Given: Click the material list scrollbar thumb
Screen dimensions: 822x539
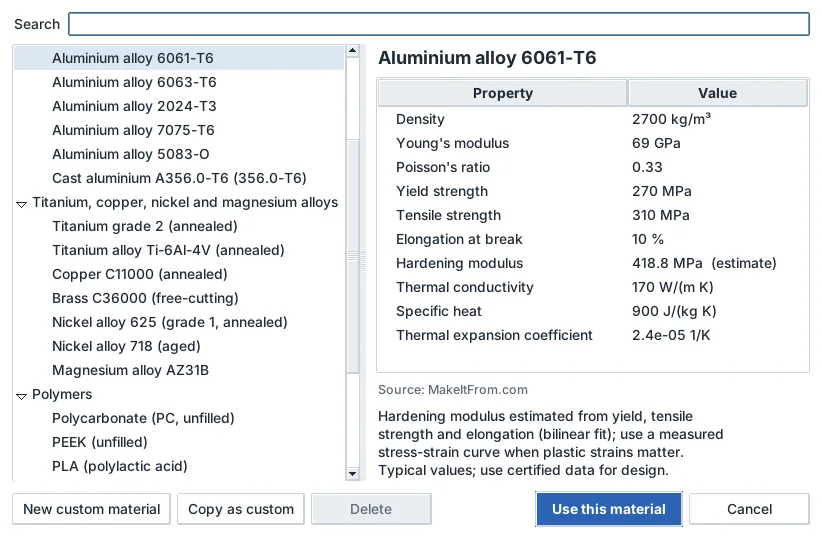Looking at the screenshot, I should (353, 256).
